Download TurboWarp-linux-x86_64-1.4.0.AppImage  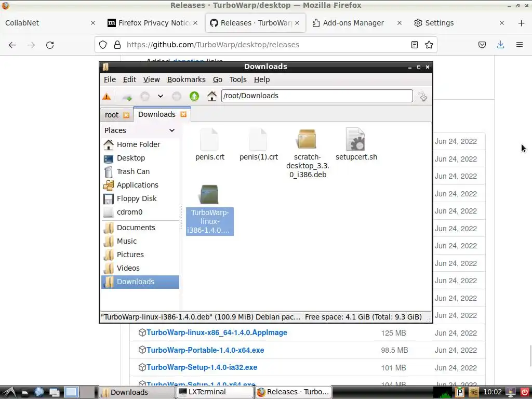coord(217,333)
